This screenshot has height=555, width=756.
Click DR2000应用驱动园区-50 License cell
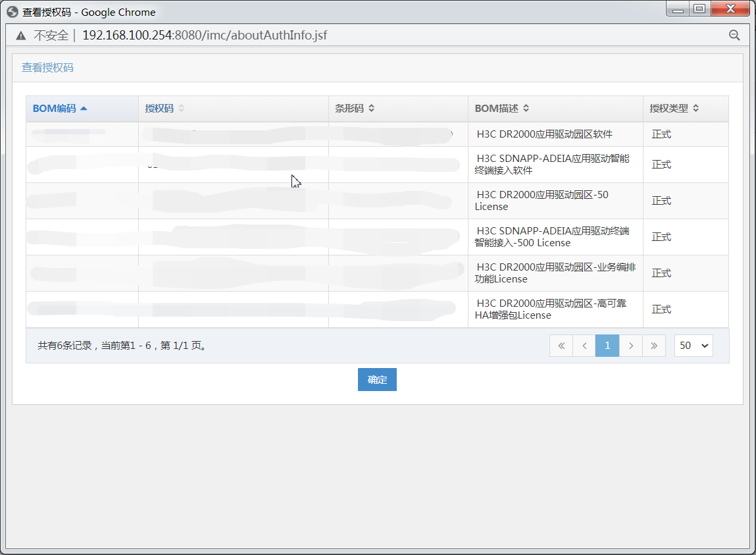[555, 201]
